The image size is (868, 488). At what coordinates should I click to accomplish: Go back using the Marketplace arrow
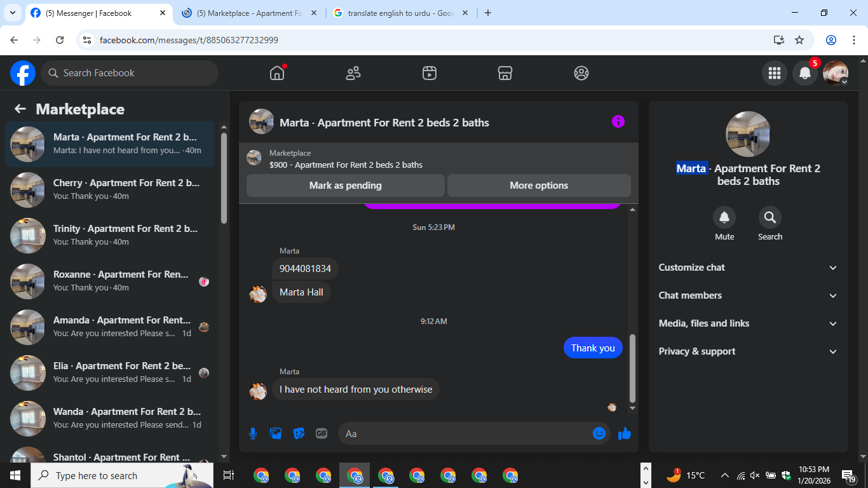point(20,109)
